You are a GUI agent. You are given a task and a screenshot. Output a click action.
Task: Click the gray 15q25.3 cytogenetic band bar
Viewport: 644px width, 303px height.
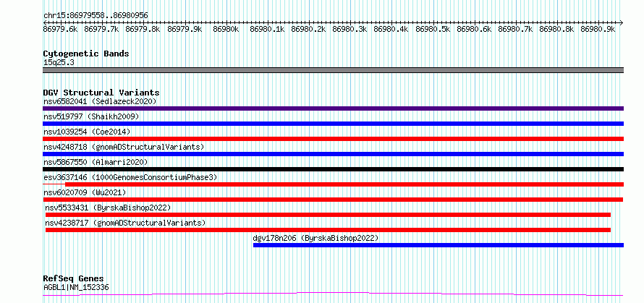pyautogui.click(x=333, y=70)
